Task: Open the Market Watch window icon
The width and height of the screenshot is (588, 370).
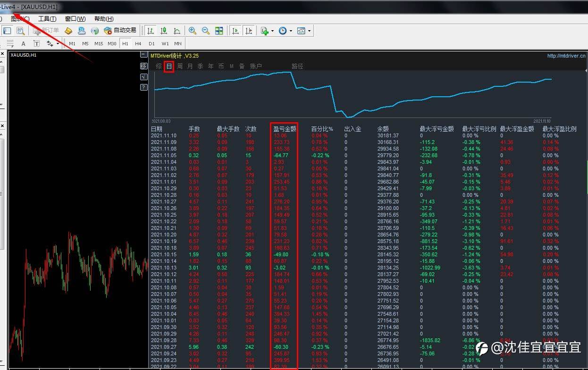Action: (x=7, y=31)
